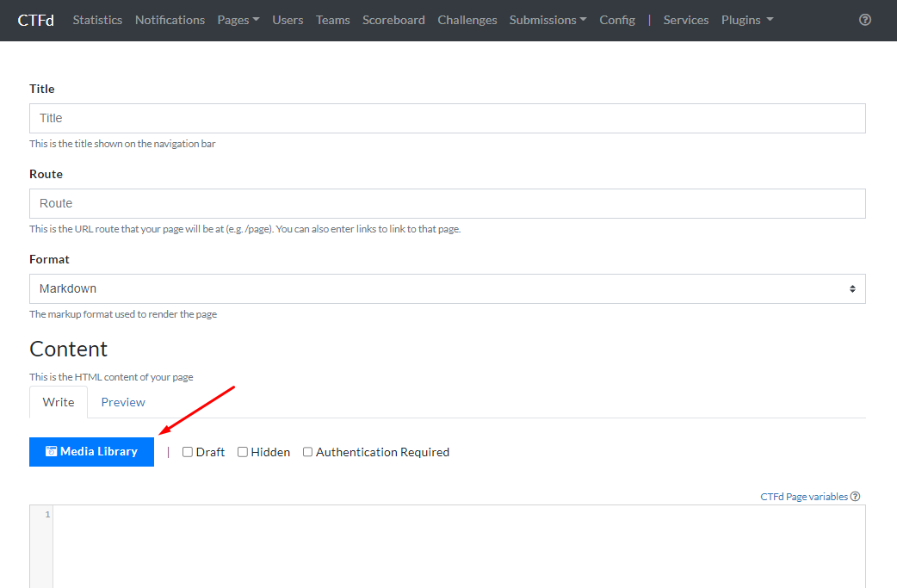Open the Format select box showing Markdown
Screen dimensions: 897x588
447,288
